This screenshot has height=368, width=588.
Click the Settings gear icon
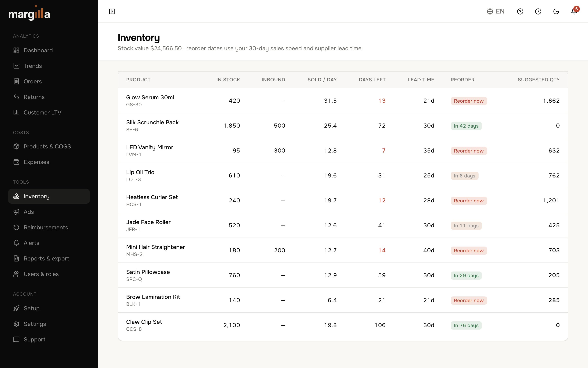(x=16, y=324)
